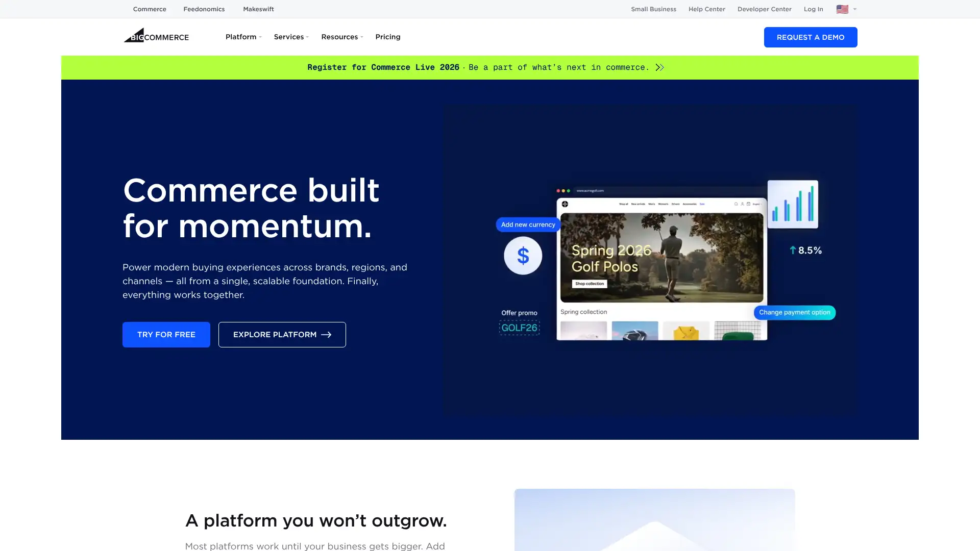Screen dimensions: 980x551
Task: Click the Spring 2026 Golf Polos image
Action: (662, 258)
